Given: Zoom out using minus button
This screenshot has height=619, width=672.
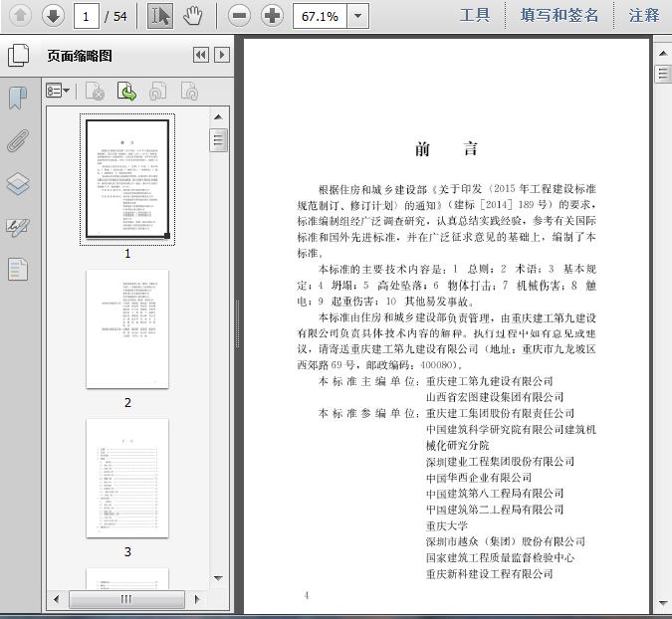Looking at the screenshot, I should 239,15.
